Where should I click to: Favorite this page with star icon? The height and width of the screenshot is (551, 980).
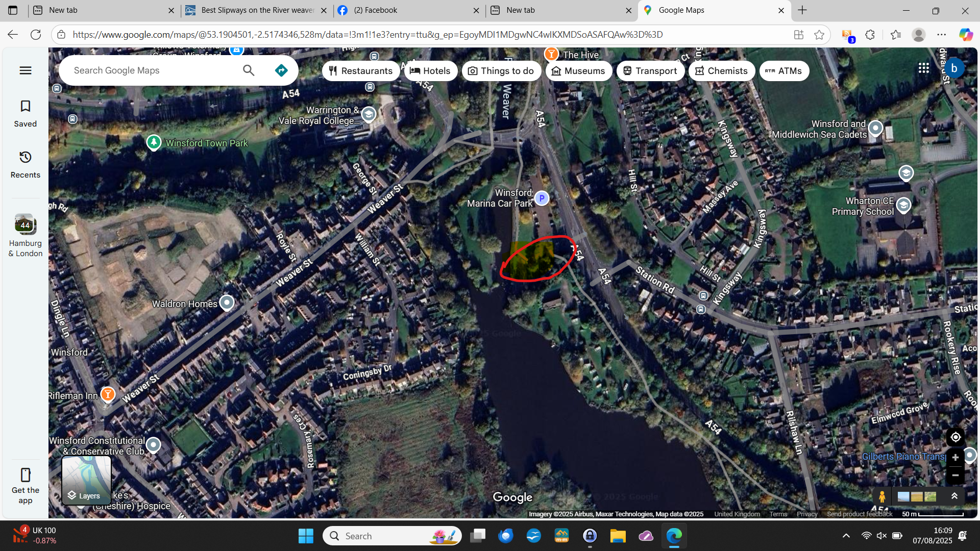[819, 35]
